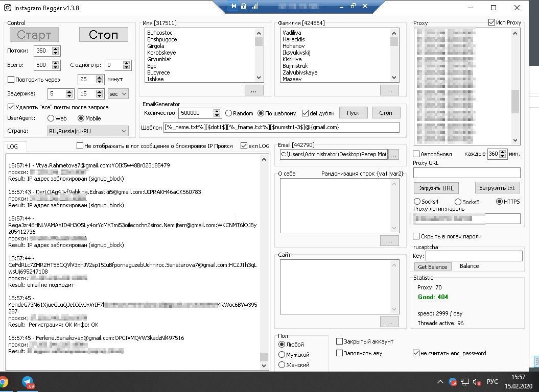The height and width of the screenshot is (392, 539).
Task: Click the Chrome icon in the taskbar
Action: 3,382
